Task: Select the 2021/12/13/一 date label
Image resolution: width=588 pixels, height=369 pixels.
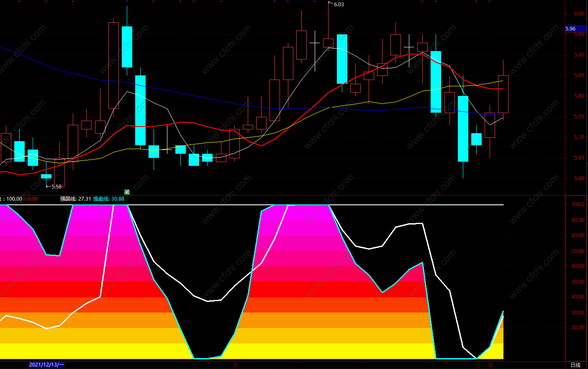Action: pyautogui.click(x=46, y=365)
